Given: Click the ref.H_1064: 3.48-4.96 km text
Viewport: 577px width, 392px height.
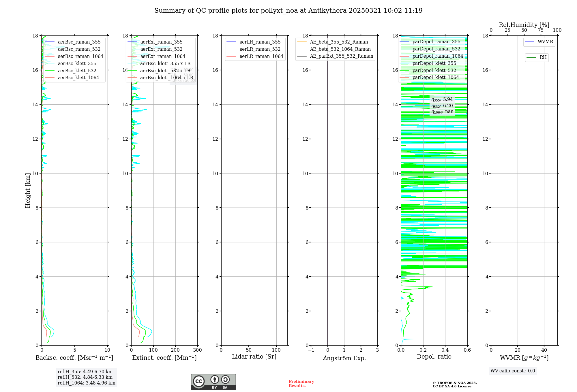Looking at the screenshot, I should point(87,383).
